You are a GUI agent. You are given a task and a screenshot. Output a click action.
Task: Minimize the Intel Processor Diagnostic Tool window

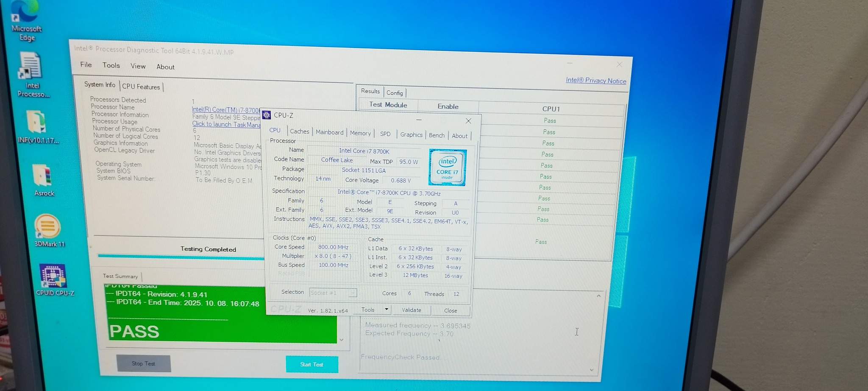[x=570, y=63]
